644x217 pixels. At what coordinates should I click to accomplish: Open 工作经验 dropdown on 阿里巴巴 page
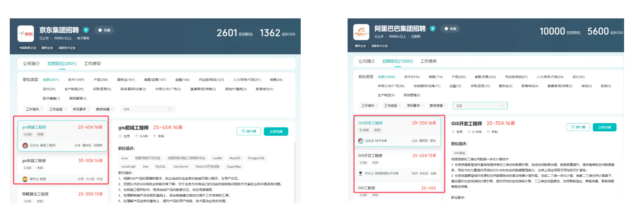pyautogui.click(x=392, y=106)
